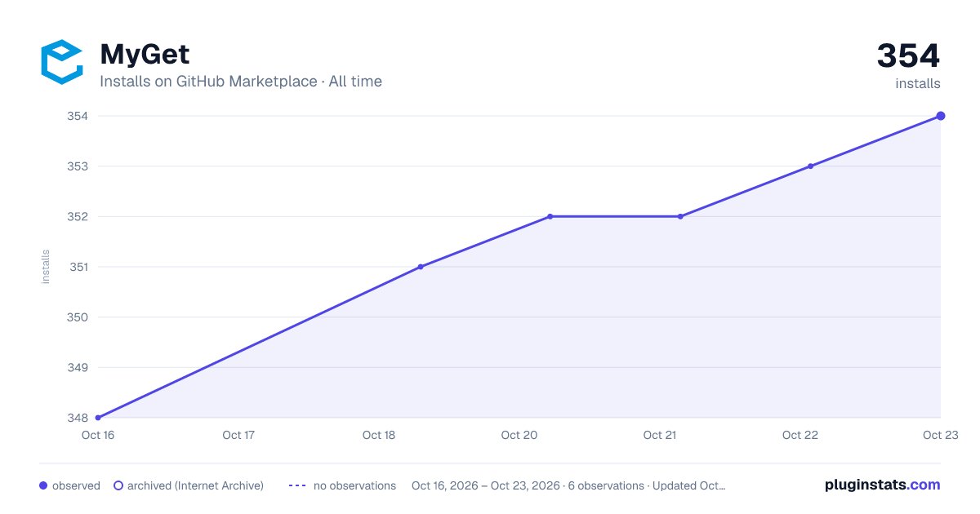Select subtitle 'Installs on GitHub Marketplace · All time'
980x514 pixels.
click(241, 82)
